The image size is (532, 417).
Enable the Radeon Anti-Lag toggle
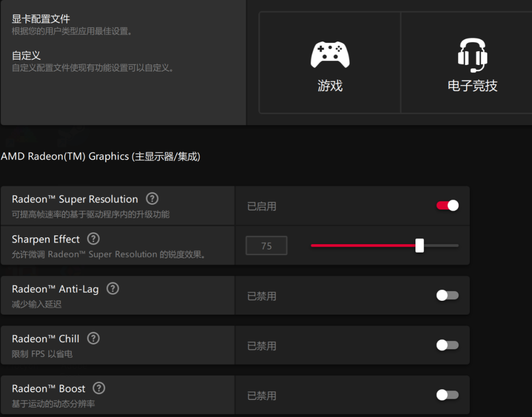(447, 295)
